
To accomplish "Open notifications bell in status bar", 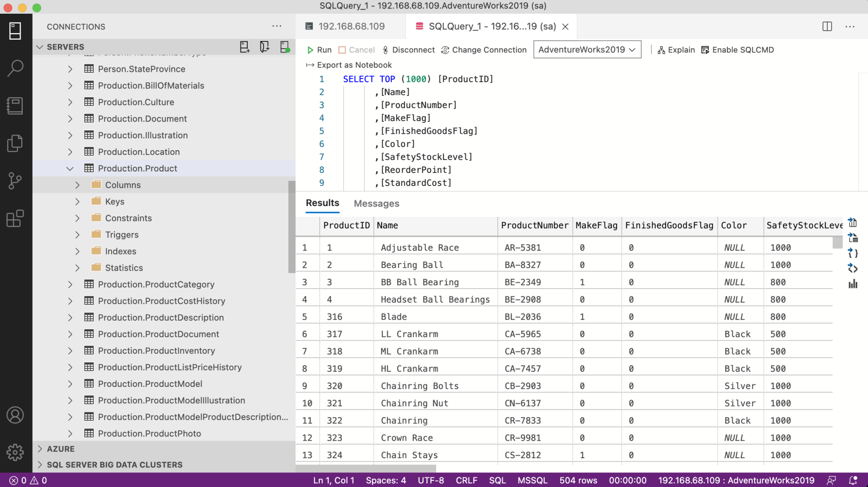I will (x=853, y=480).
